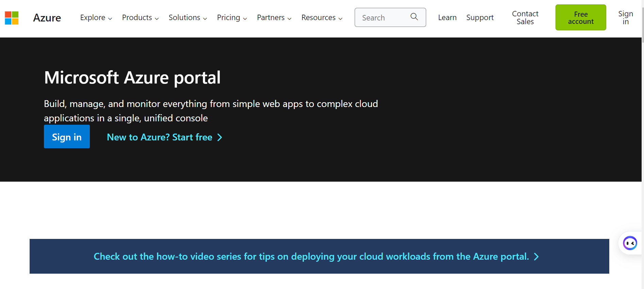Expand the Products menu
The image size is (644, 289).
pos(140,18)
